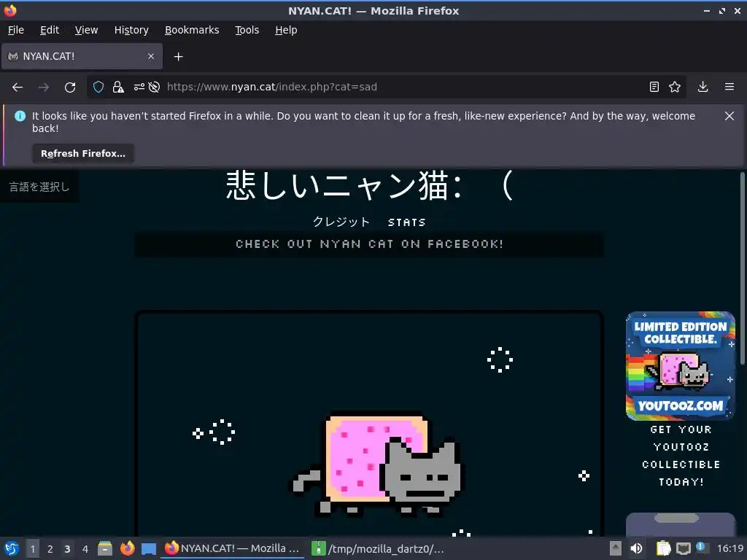Open the Help menu

click(286, 30)
